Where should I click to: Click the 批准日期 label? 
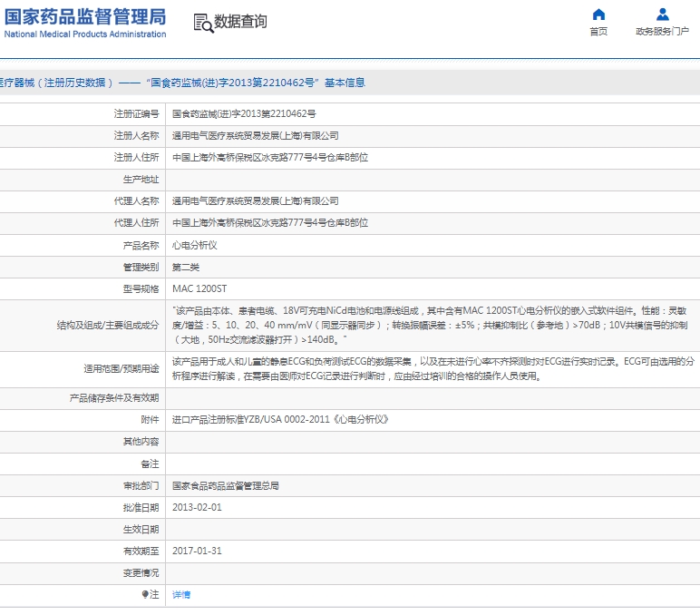(x=141, y=508)
